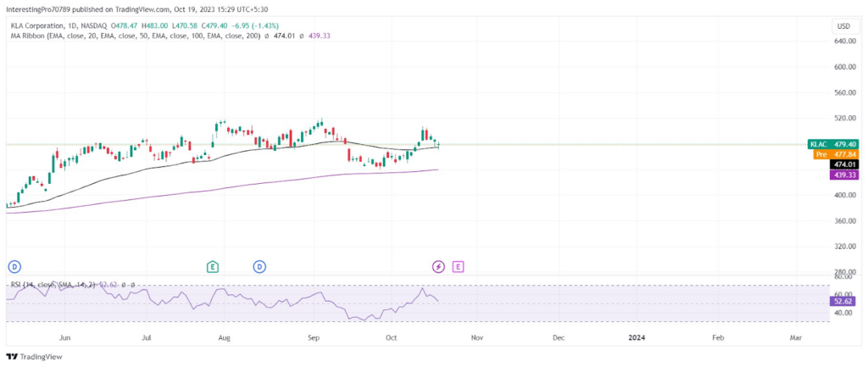The height and width of the screenshot is (367, 868).
Task: Click the 2024 time axis label
Action: click(637, 337)
